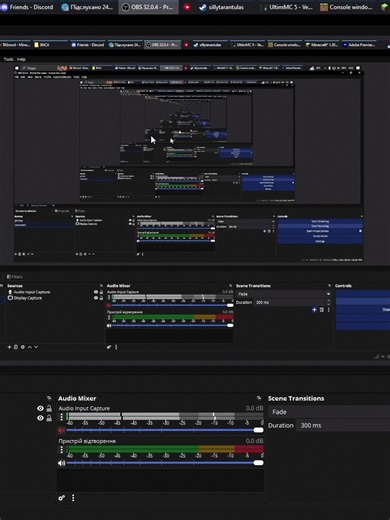The width and height of the screenshot is (390, 520).
Task: Open Fade dropdown arrow in mid-sized Scene Transitions
Action: point(328,294)
